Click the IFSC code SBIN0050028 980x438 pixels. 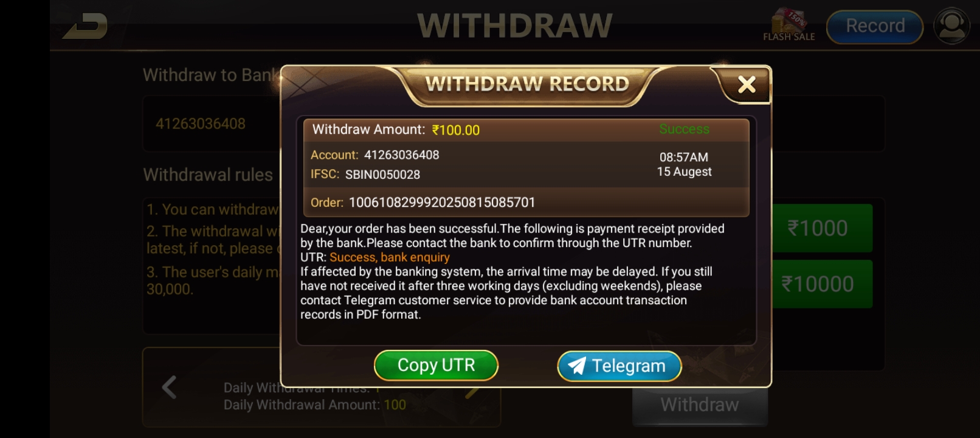(x=382, y=175)
